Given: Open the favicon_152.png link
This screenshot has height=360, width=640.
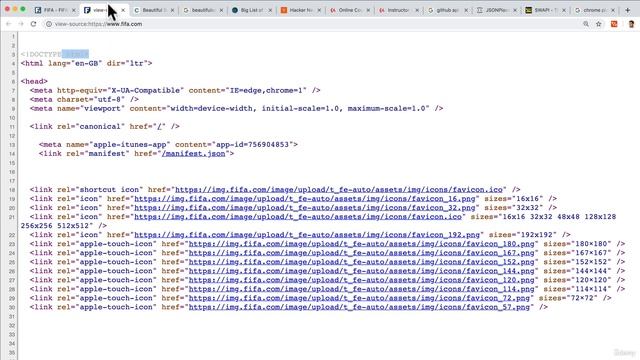Looking at the screenshot, I should [x=362, y=262].
